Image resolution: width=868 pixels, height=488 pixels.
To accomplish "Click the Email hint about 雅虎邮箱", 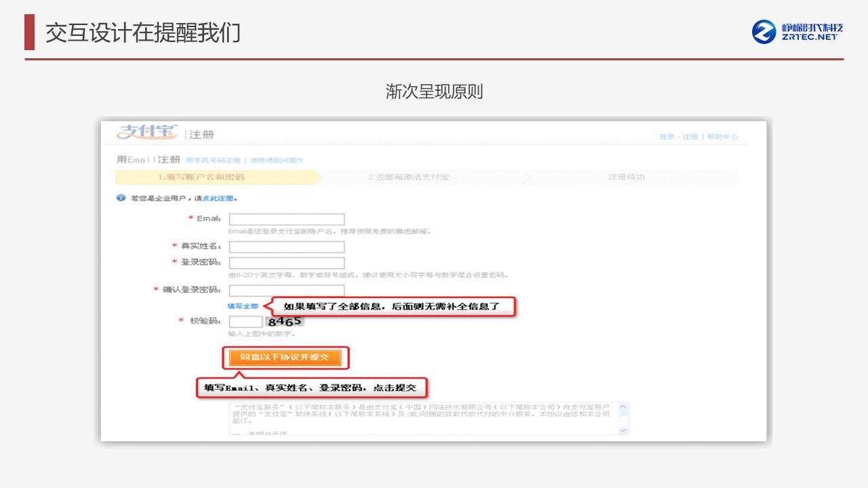I will point(330,232).
